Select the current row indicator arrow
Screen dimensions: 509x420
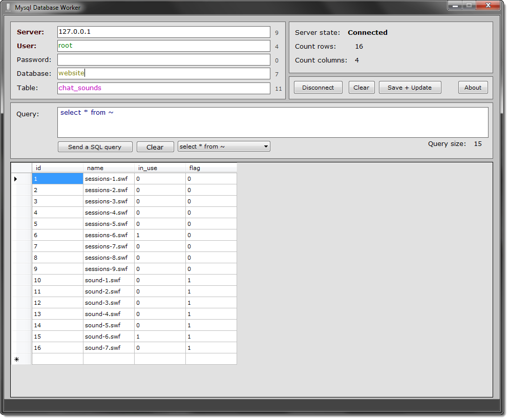coord(16,179)
